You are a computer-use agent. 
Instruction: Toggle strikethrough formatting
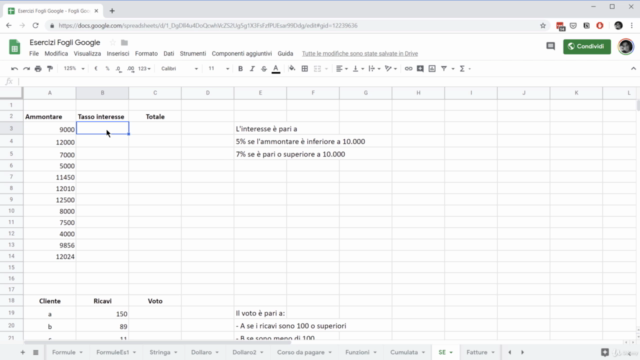(264, 69)
